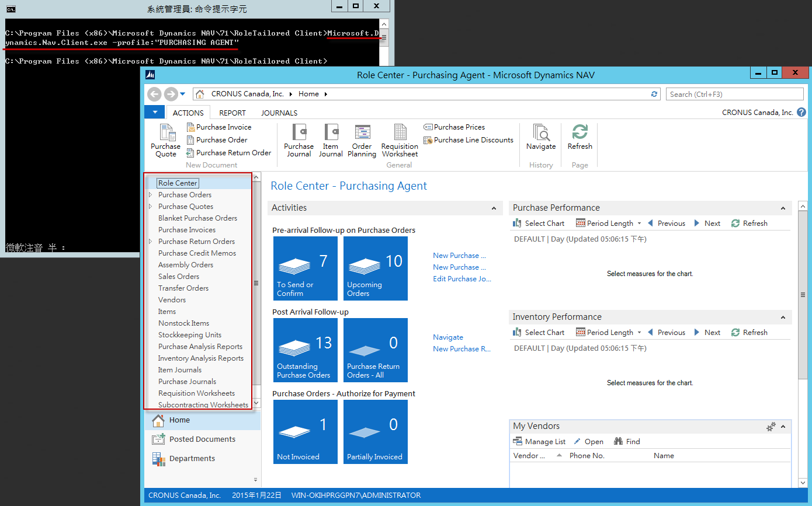Image resolution: width=812 pixels, height=506 pixels.
Task: Open the Help question mark icon
Action: [x=801, y=113]
